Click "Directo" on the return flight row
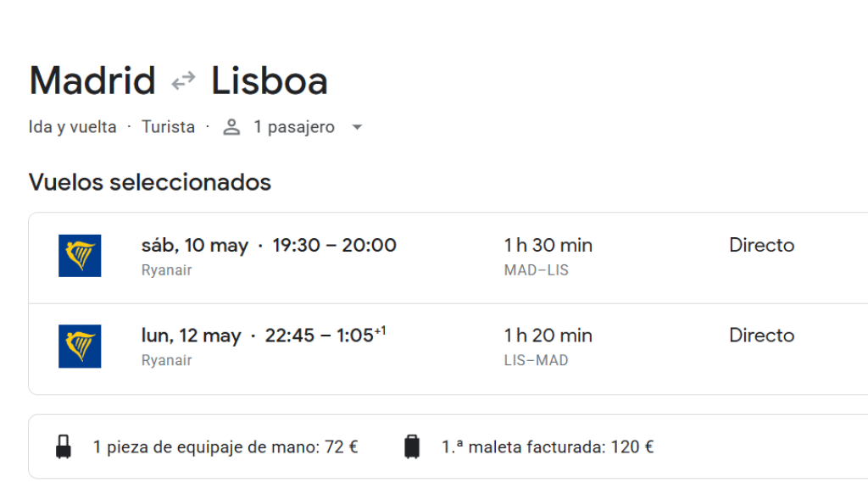 761,335
